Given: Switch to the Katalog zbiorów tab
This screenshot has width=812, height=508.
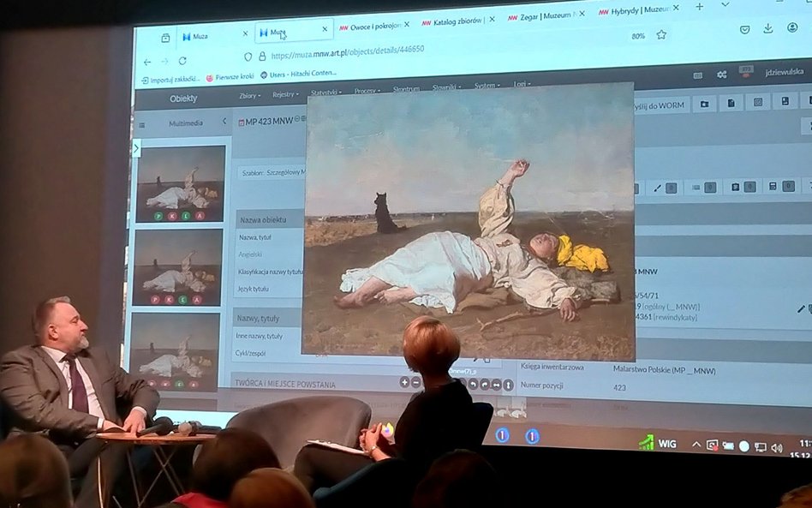Looking at the screenshot, I should 457,21.
